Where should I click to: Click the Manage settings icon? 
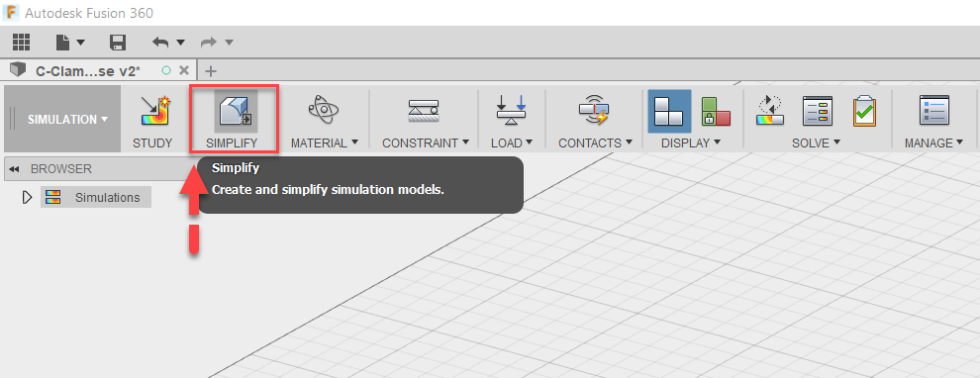click(x=934, y=111)
